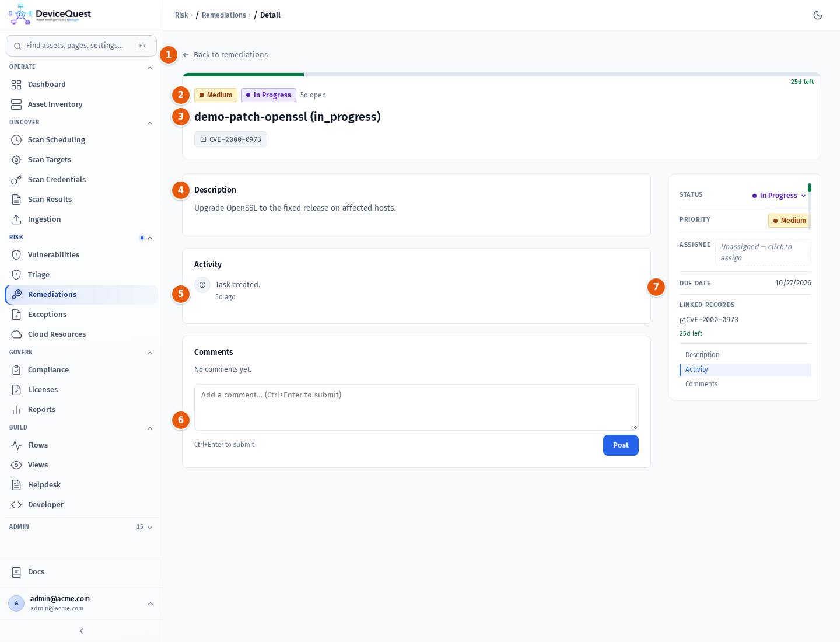Expand the ADMIN sidebar section
This screenshot has width=840, height=642.
(150, 527)
